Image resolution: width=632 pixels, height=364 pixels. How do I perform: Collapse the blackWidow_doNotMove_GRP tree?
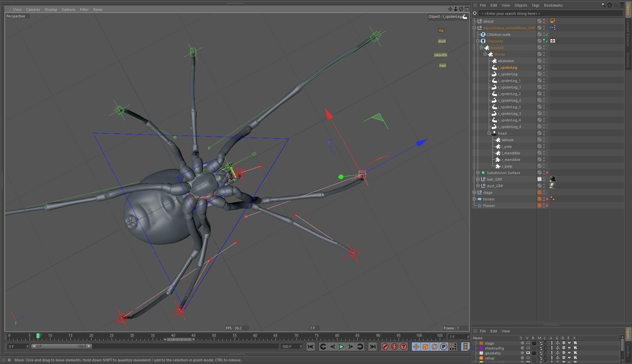(474, 28)
